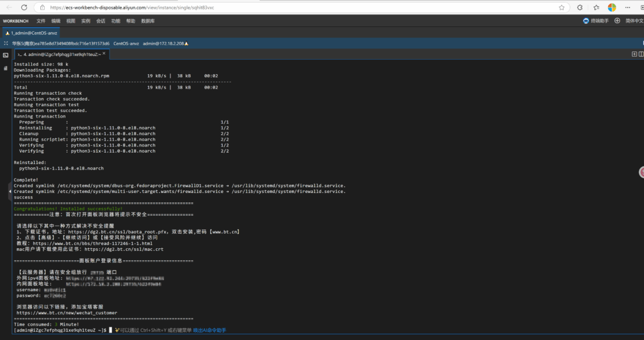This screenshot has width=644, height=340.
Task: Click the green 'Congratulations! Installed successfully!' line
Action: (x=68, y=209)
